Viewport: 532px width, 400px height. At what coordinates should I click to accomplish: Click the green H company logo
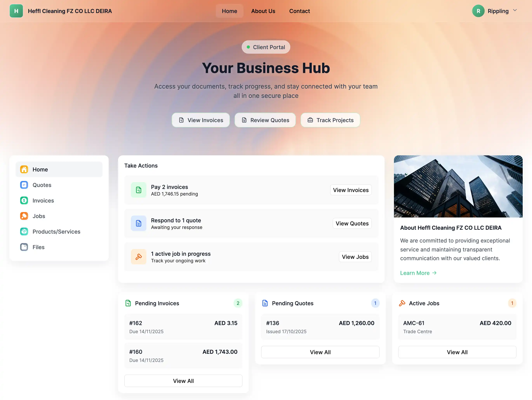pyautogui.click(x=16, y=11)
